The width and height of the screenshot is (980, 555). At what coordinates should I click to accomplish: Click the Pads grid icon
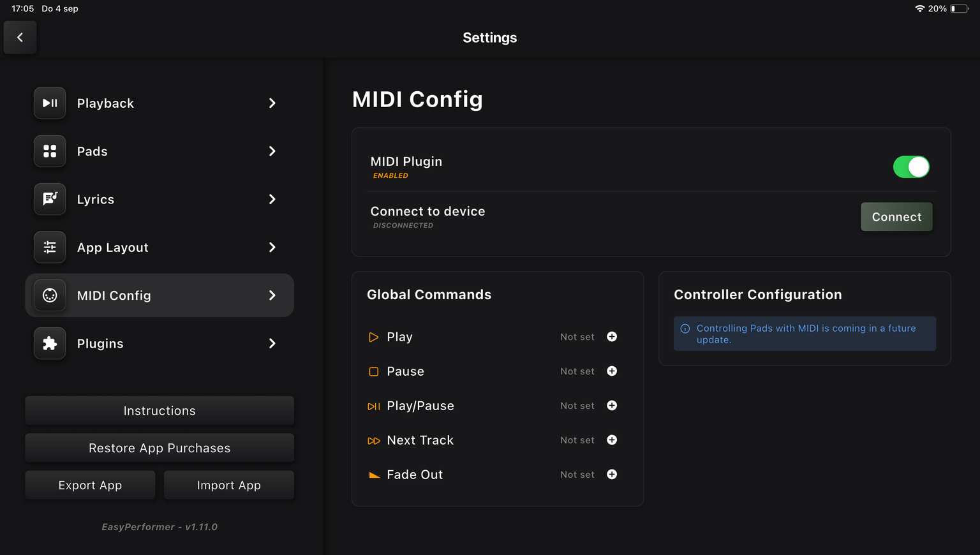tap(50, 151)
